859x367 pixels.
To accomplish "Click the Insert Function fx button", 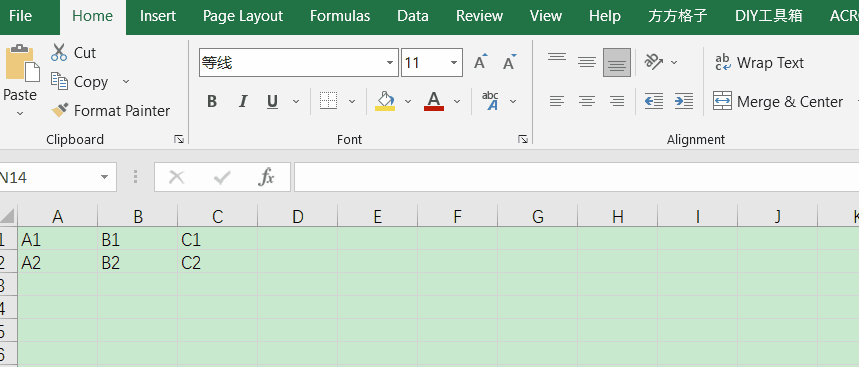I will (266, 177).
